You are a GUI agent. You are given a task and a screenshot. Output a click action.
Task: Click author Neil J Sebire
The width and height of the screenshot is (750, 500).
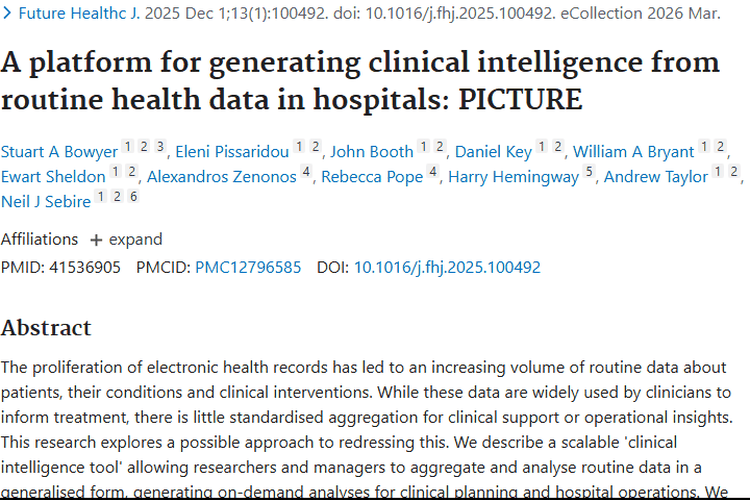click(x=51, y=202)
